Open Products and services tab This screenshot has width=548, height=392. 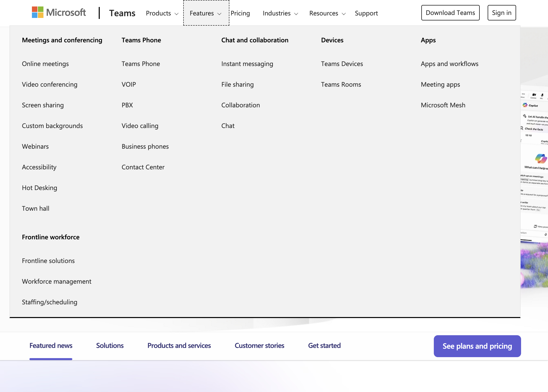179,345
